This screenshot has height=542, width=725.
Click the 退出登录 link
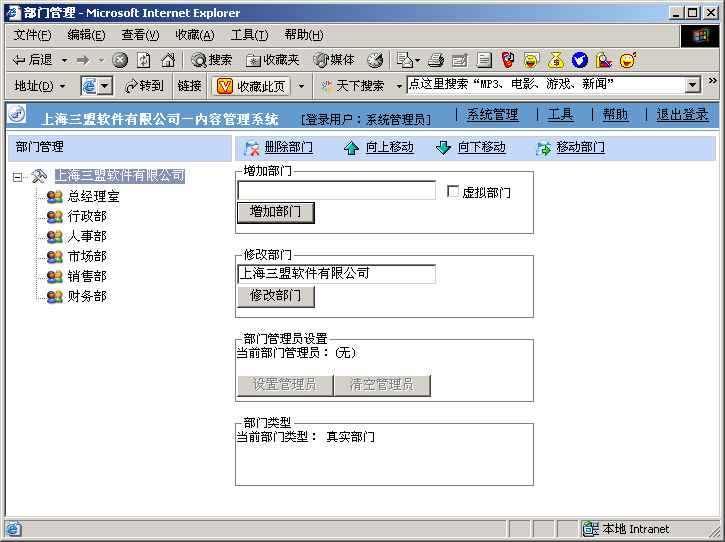682,115
